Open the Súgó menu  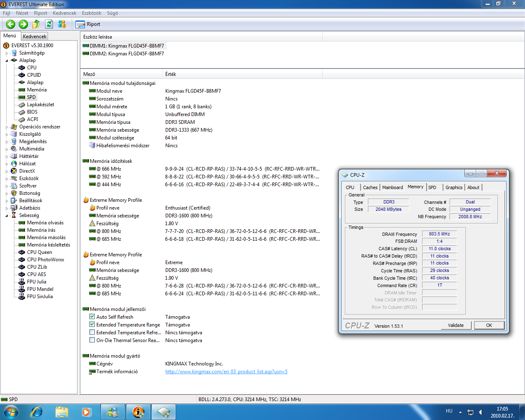tap(112, 13)
